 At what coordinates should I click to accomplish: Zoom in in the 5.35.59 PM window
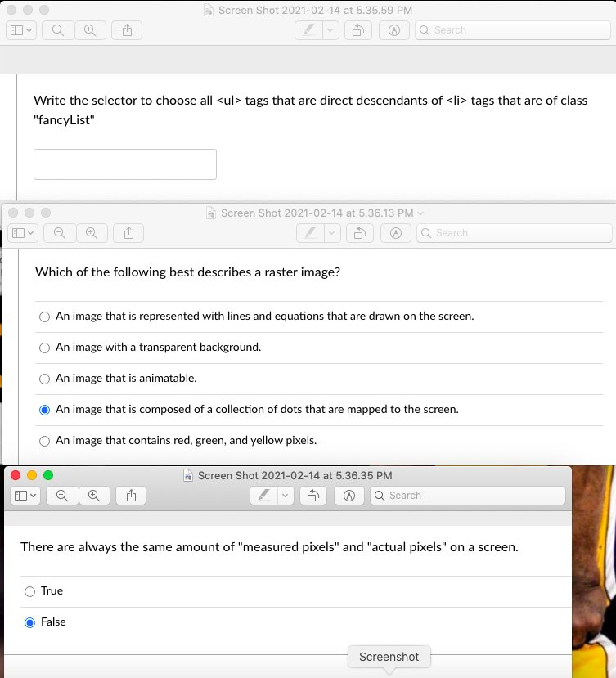click(x=90, y=30)
